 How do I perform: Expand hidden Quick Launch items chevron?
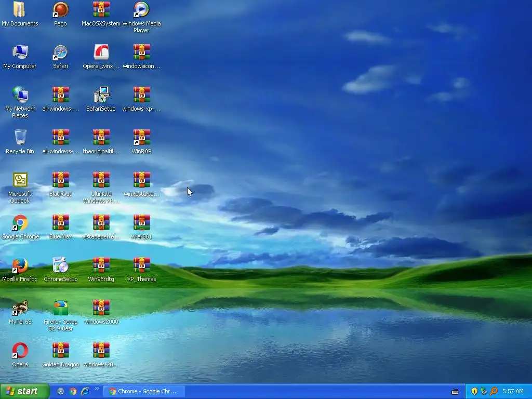point(97,389)
